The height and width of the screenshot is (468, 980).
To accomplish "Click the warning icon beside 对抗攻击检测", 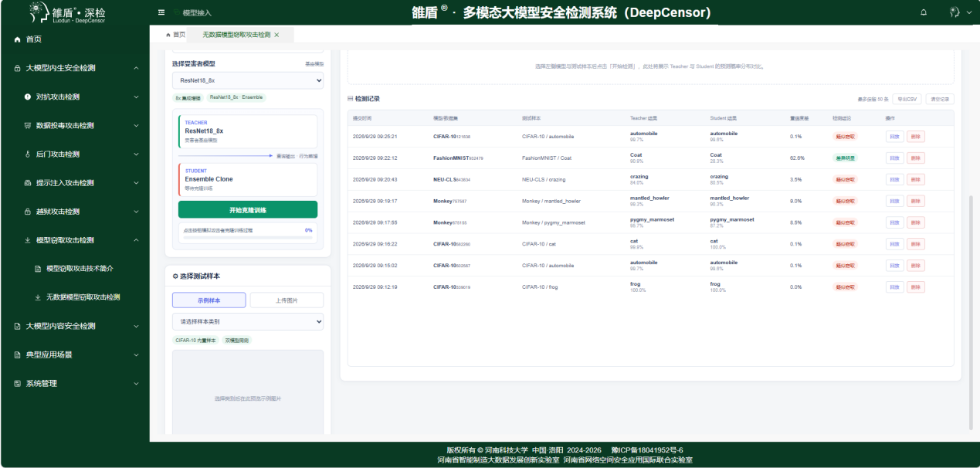I will 28,97.
